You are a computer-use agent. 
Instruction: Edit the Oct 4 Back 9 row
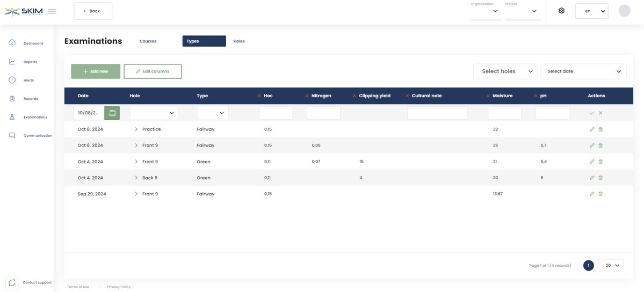pyautogui.click(x=592, y=178)
